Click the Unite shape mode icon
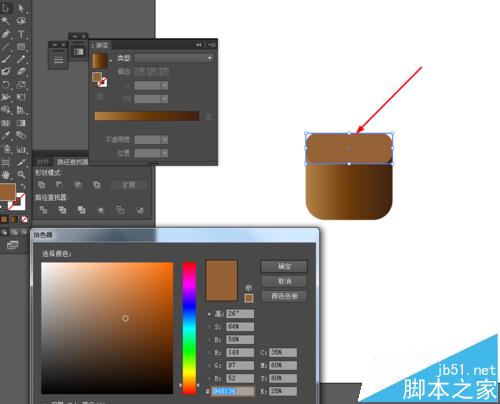 pyautogui.click(x=41, y=184)
